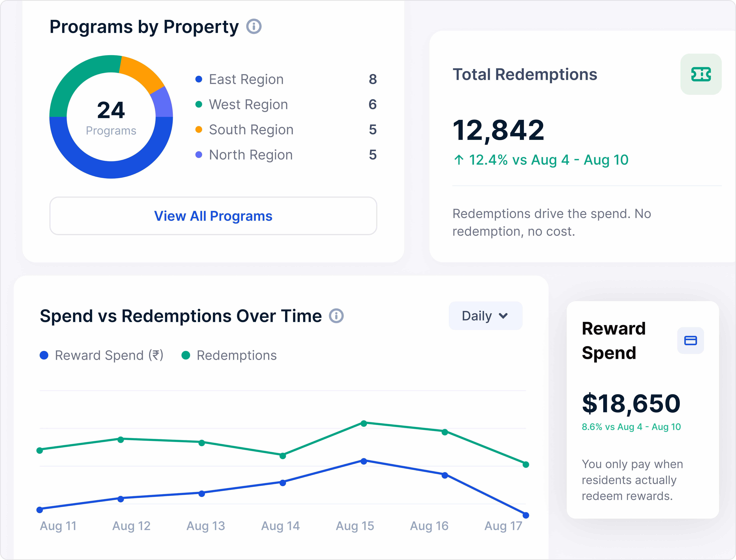Click the Reward Spend data point for Aug 14
736x560 pixels.
click(x=283, y=483)
